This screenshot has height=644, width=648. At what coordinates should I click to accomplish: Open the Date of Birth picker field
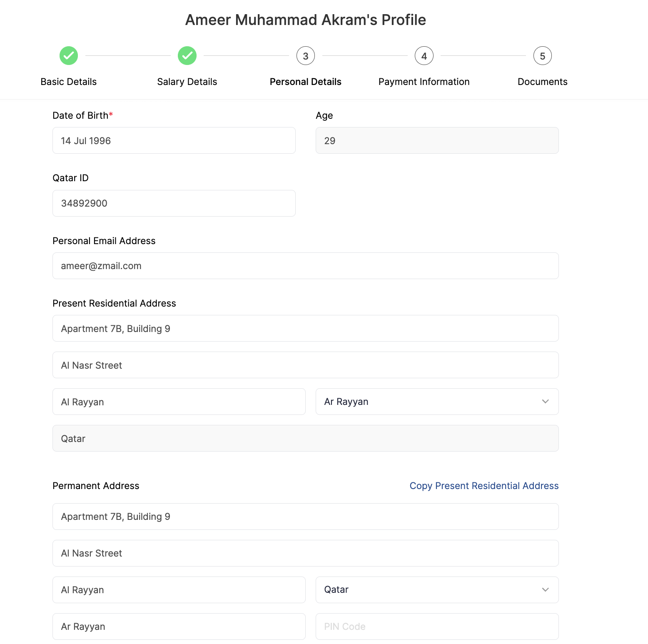click(174, 141)
